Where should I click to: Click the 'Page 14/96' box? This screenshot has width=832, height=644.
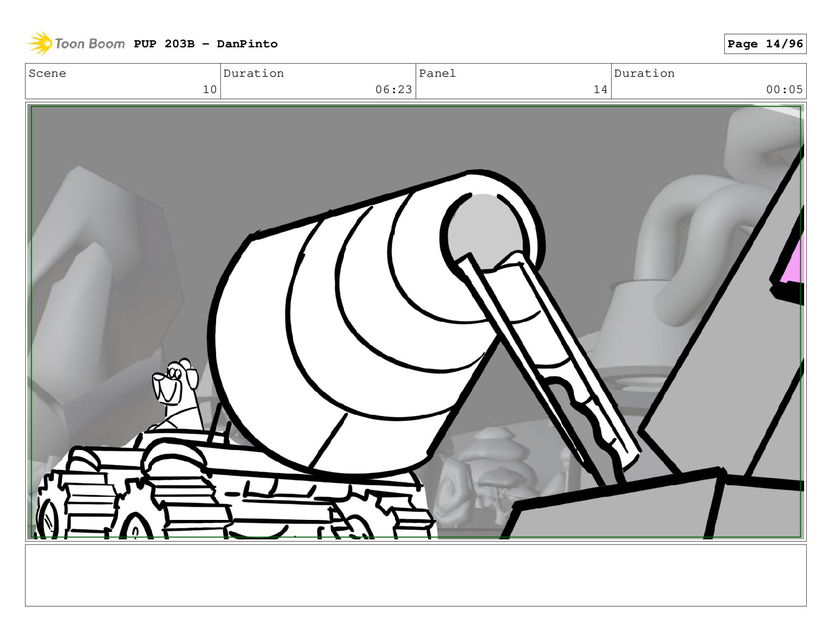[x=765, y=44]
